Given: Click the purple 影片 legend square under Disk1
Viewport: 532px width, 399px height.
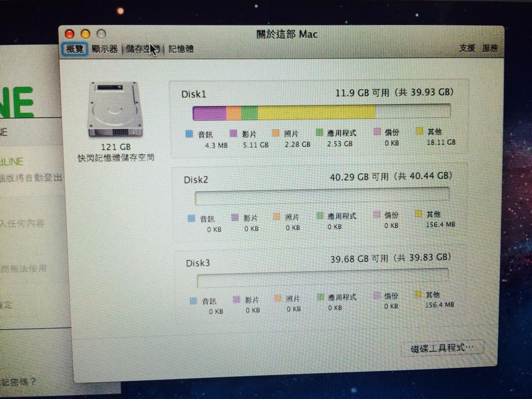Looking at the screenshot, I should [232, 134].
